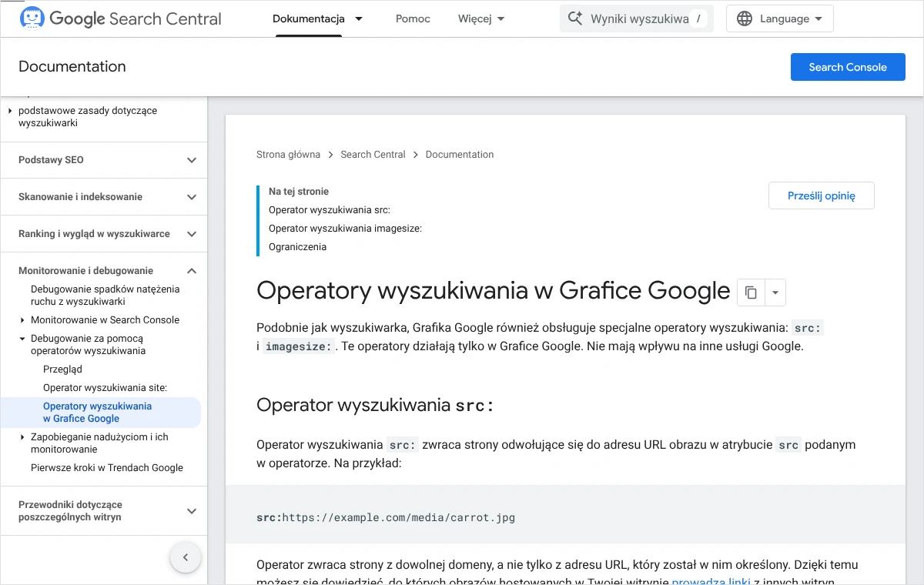Open the Pomoc tab

click(413, 18)
